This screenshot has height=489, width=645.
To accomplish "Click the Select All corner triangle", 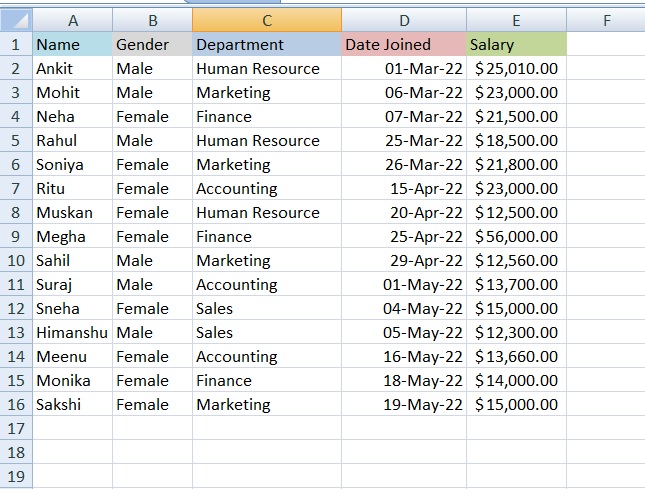I will click(16, 20).
